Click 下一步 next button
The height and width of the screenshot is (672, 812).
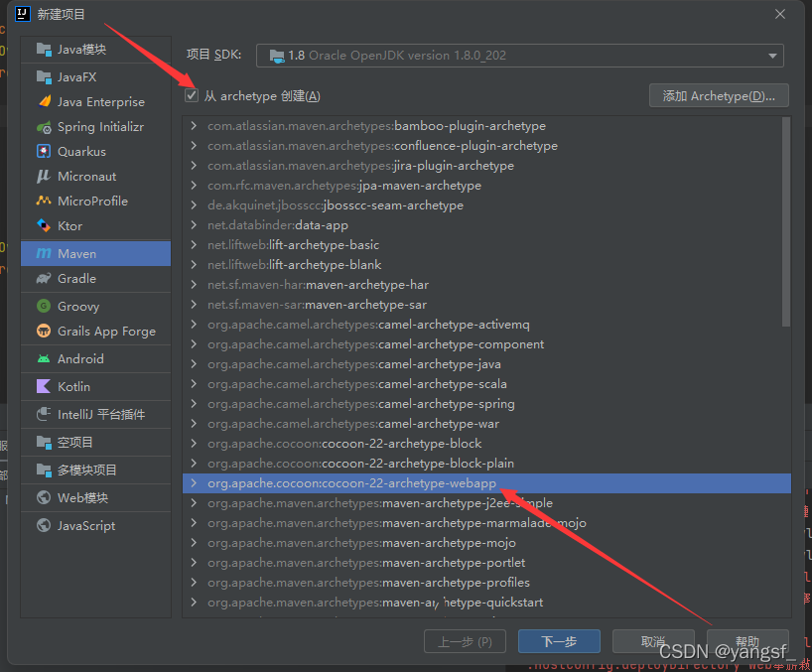pos(559,641)
